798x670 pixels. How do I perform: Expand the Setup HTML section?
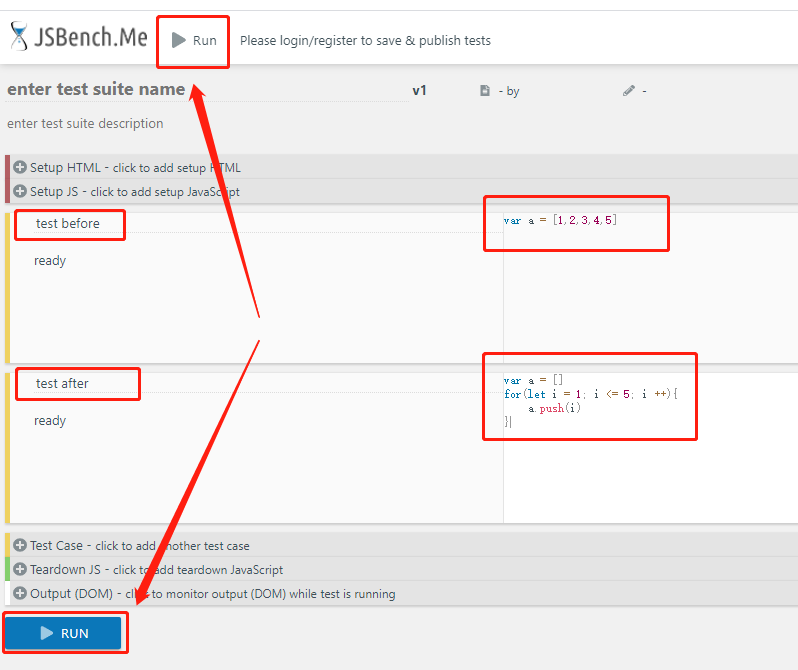coord(403,168)
